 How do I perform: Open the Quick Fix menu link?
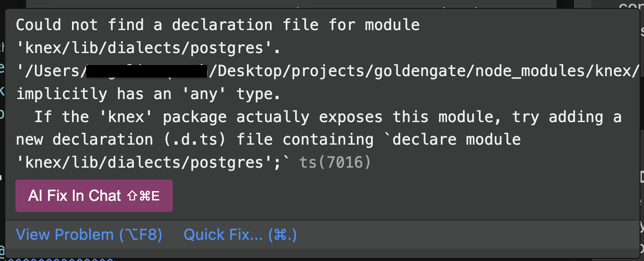click(240, 235)
